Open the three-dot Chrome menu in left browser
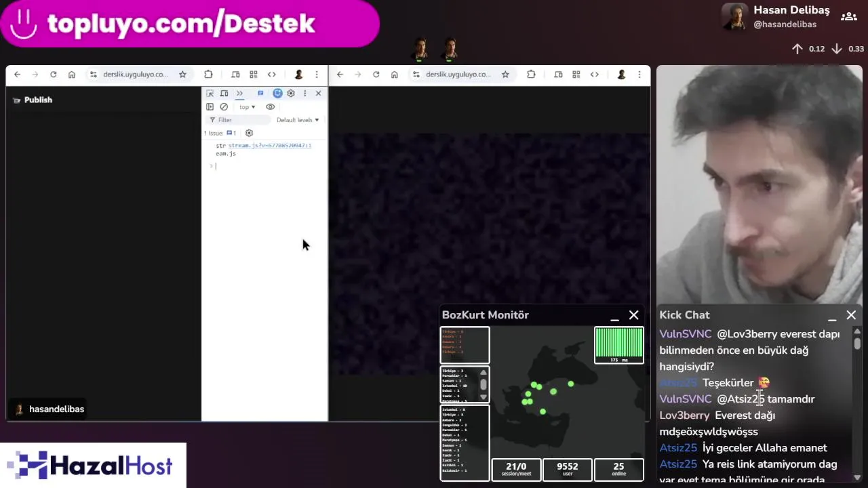Screen dimensions: 868x488 pyautogui.click(x=316, y=75)
